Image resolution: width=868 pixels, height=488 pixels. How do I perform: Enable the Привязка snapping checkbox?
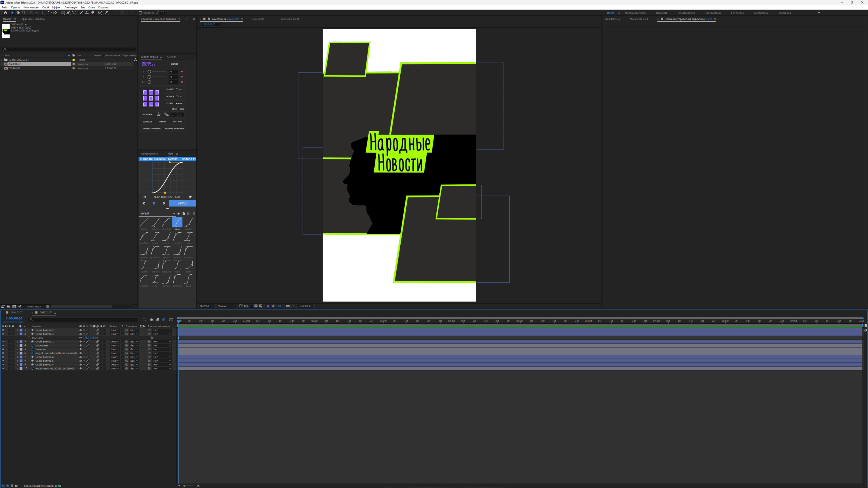click(141, 13)
